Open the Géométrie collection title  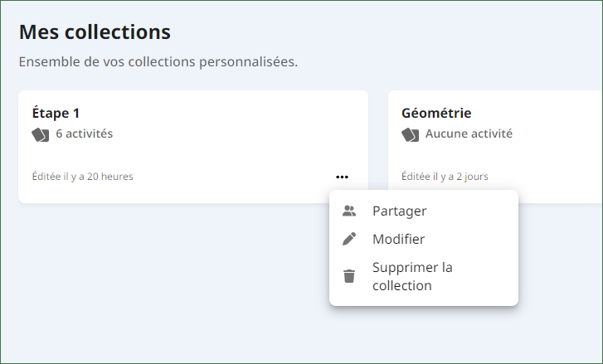tap(436, 113)
